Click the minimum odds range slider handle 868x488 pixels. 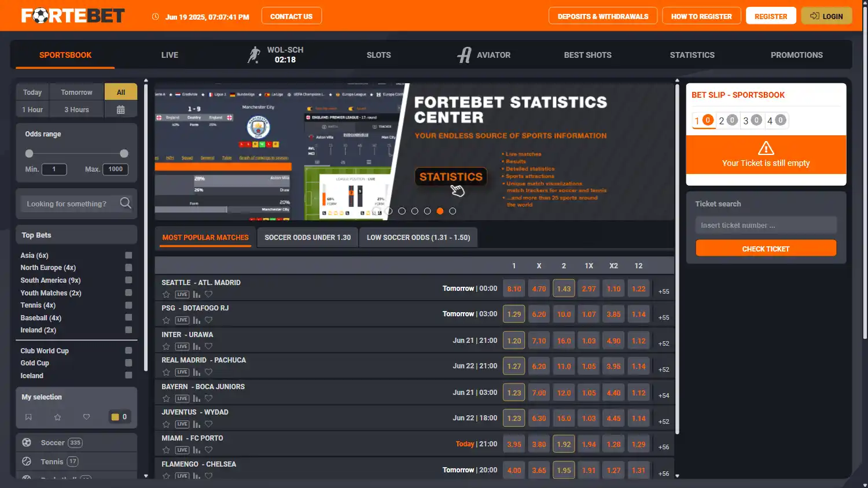[x=29, y=153]
